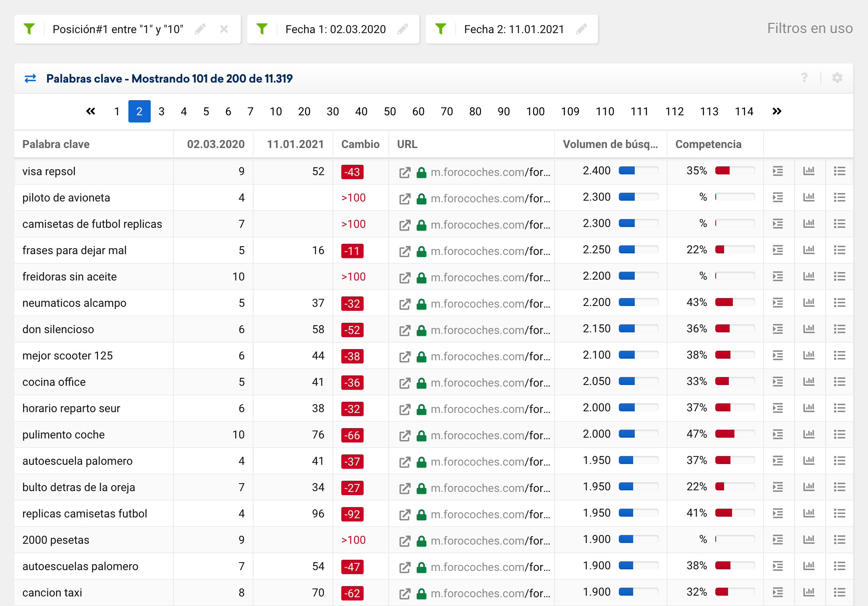
Task: Jump to page 114 in pagination
Action: tap(744, 111)
